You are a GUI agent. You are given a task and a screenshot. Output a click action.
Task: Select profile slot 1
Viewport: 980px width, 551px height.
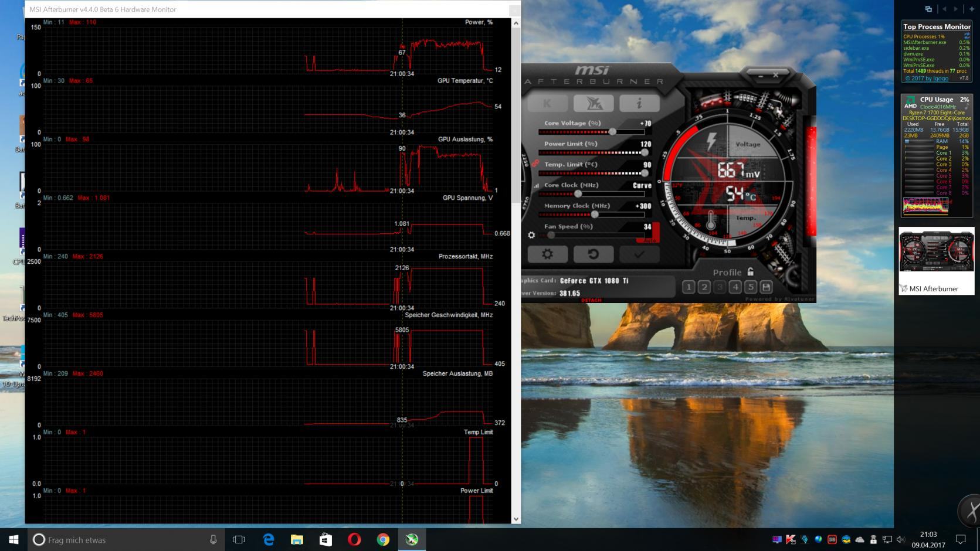pyautogui.click(x=689, y=287)
